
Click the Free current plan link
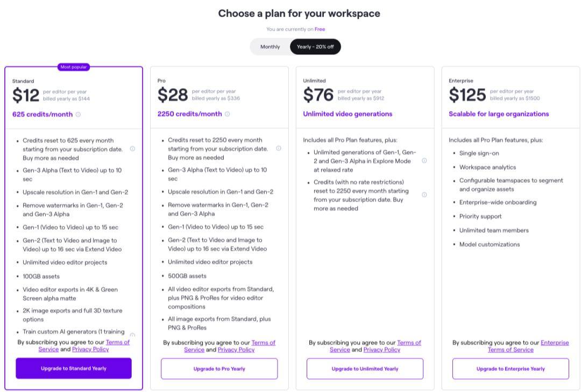[x=320, y=29]
